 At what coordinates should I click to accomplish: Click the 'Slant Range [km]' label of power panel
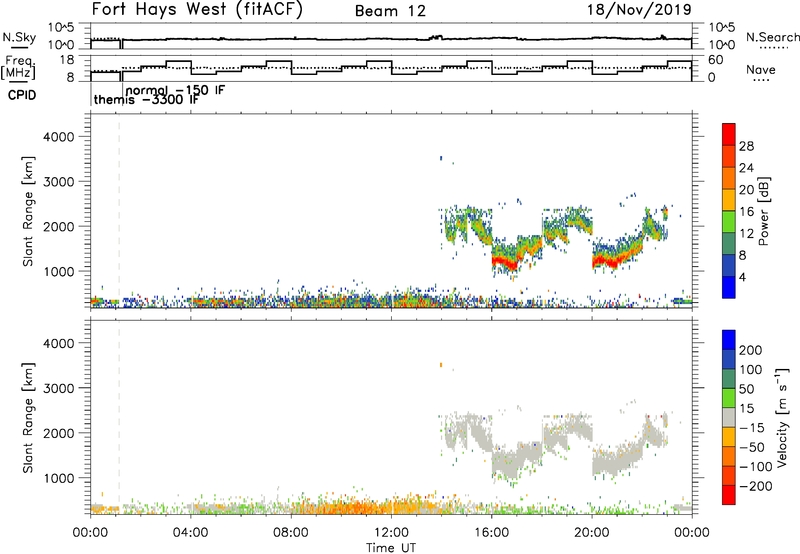(28, 211)
